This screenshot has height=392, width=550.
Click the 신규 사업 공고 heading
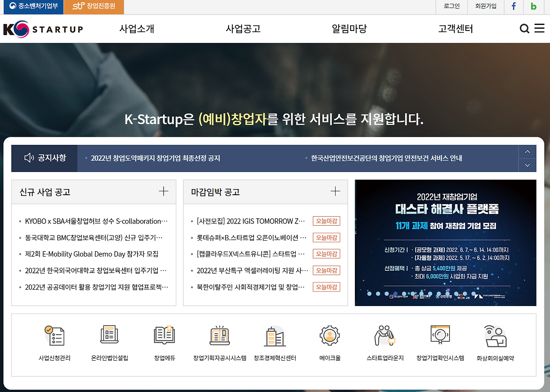45,192
